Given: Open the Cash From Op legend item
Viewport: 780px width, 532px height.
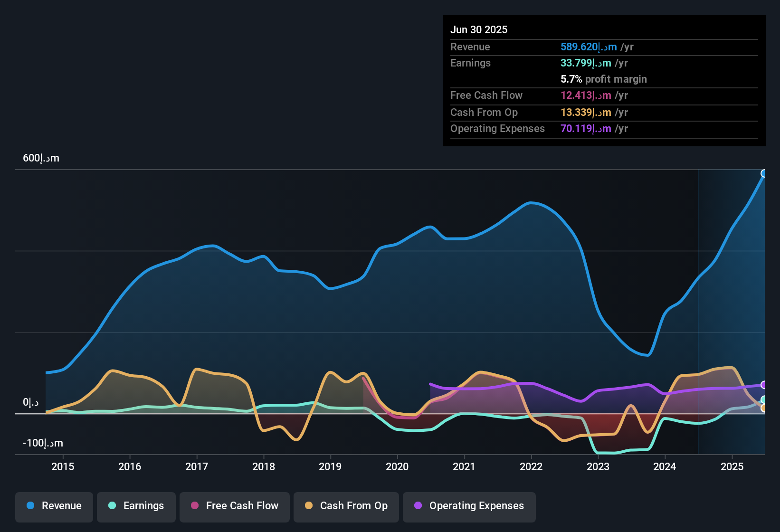Looking at the screenshot, I should pyautogui.click(x=346, y=506).
